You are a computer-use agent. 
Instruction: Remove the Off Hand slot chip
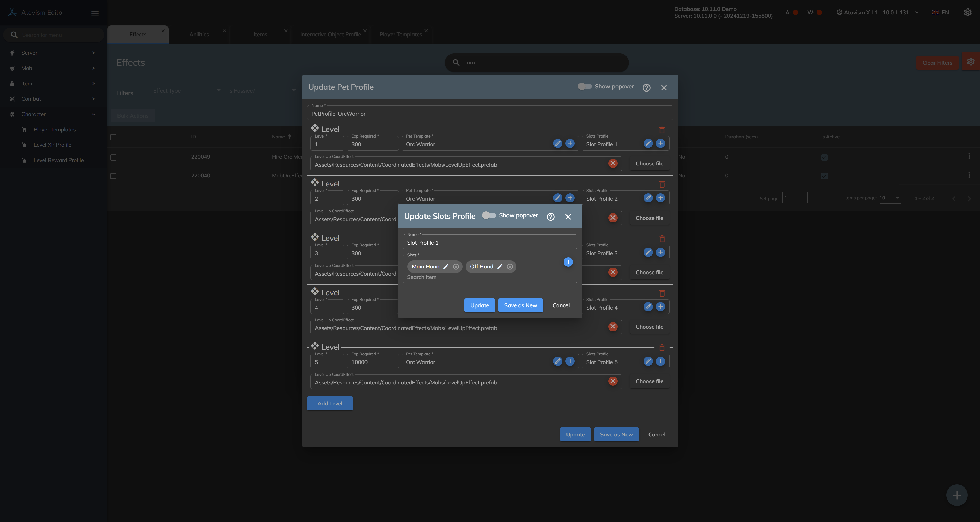[x=510, y=267]
